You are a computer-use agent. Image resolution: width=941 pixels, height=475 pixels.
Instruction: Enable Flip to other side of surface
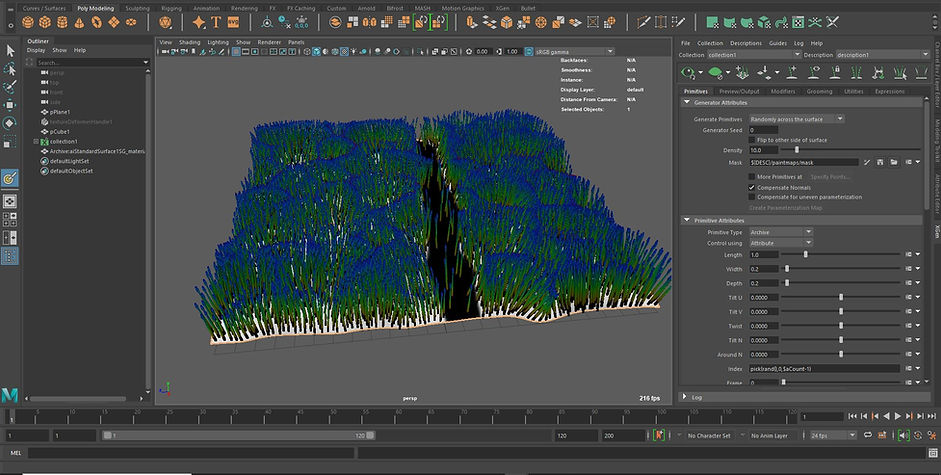pos(751,139)
